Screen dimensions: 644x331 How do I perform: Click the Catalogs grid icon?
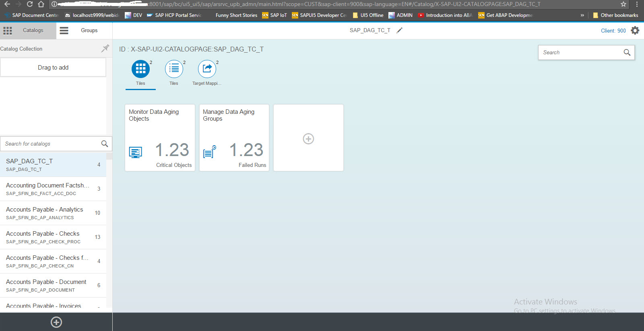point(8,31)
